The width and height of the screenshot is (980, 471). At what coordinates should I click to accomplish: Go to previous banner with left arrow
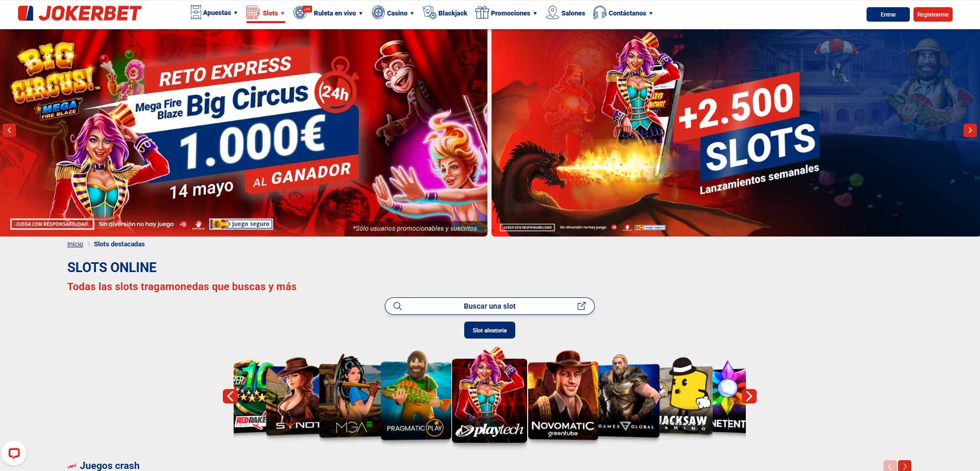[9, 130]
